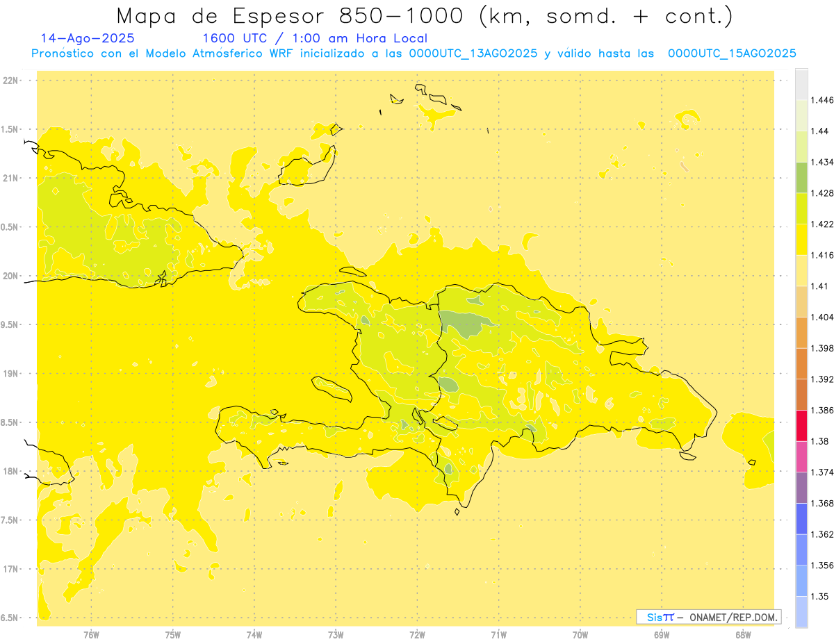Click the legend value 1.398

pos(821,348)
